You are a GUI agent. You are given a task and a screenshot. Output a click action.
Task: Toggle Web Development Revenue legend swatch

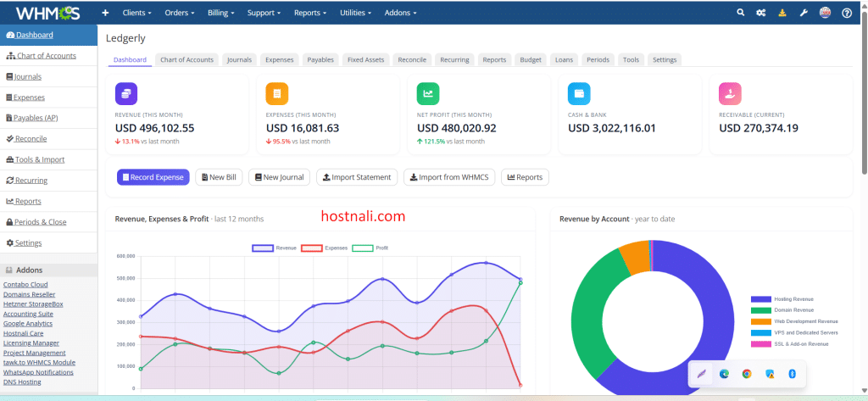761,322
